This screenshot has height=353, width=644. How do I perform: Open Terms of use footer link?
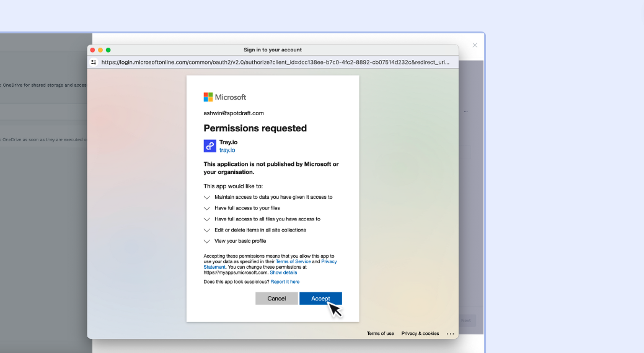tap(381, 333)
